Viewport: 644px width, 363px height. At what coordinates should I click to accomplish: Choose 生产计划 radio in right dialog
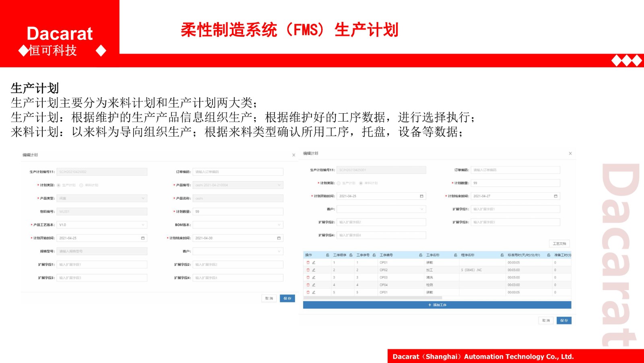click(x=339, y=183)
